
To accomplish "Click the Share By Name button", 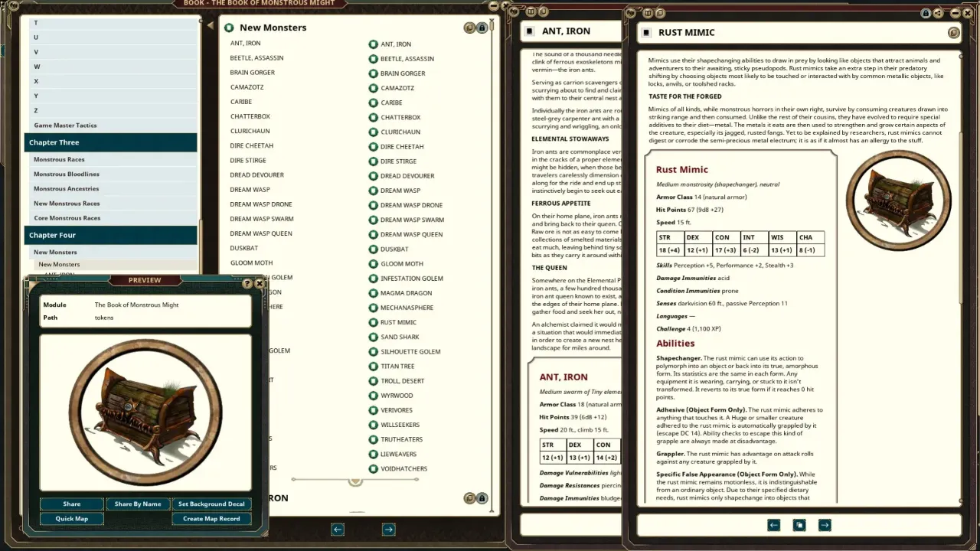I will [x=138, y=504].
